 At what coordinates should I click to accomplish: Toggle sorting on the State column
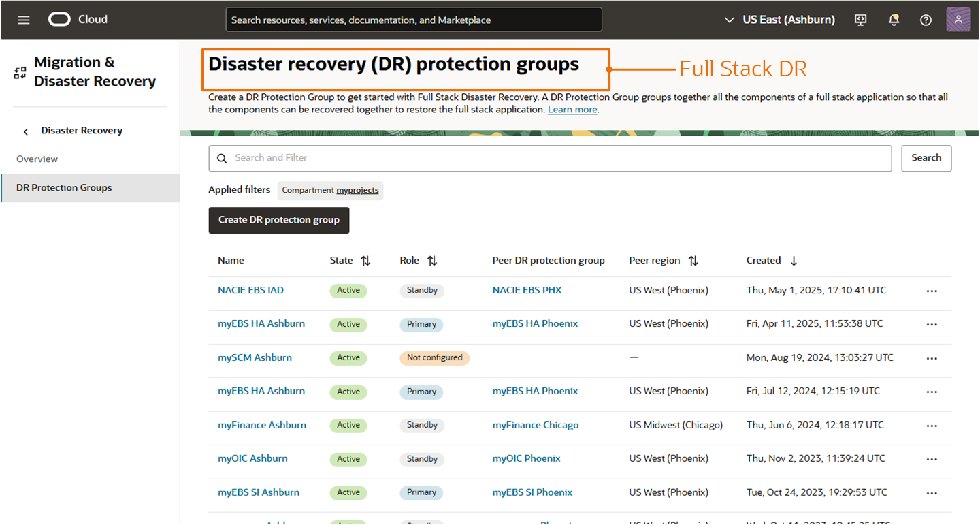366,260
